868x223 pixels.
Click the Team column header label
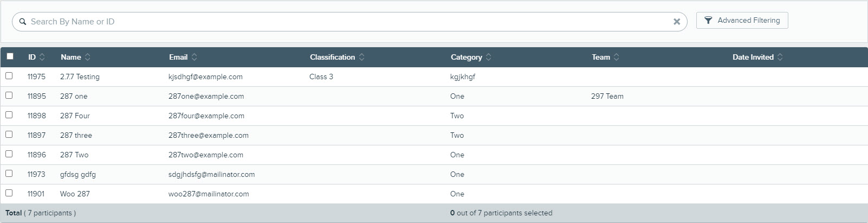click(x=601, y=57)
